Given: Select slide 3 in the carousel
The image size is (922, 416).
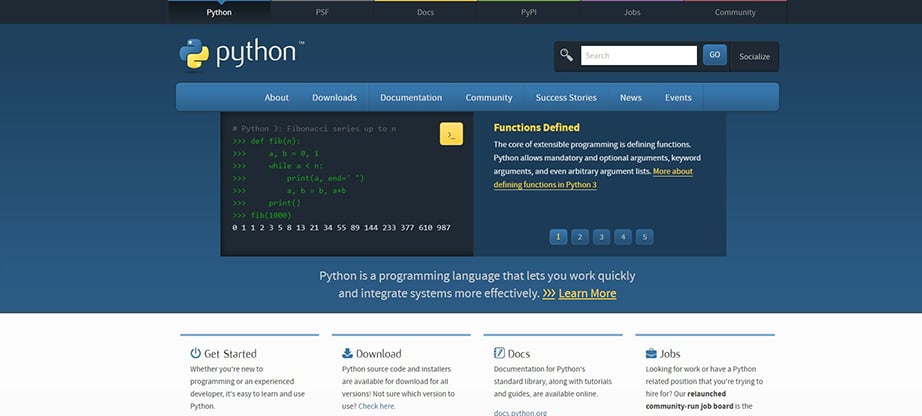Looking at the screenshot, I should pyautogui.click(x=601, y=237).
